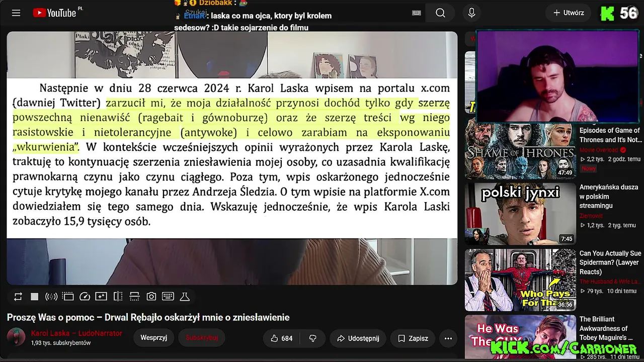Screen dimensions: 644x362
Task: Save the video with the Zapisz button
Action: coord(413,338)
